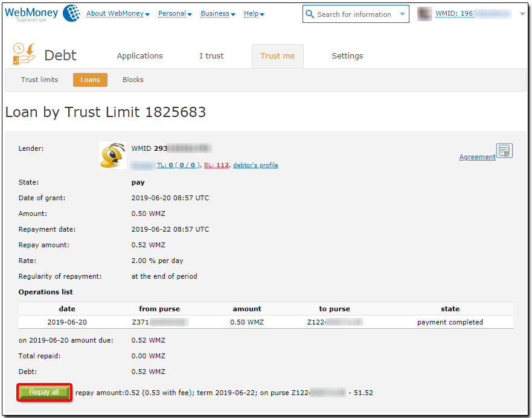Click the 2.00 % per day rate value
The image size is (532, 418).
158,261
